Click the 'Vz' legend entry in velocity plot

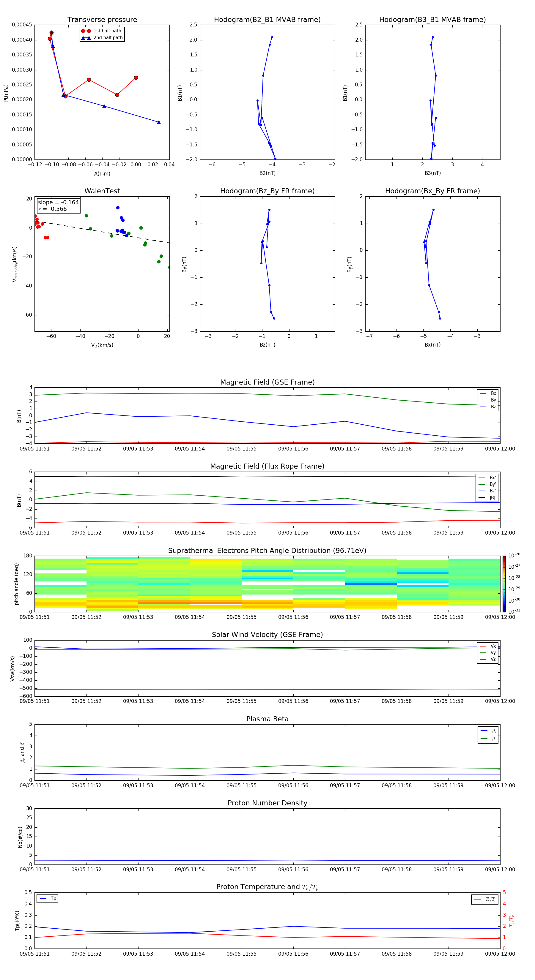click(x=488, y=659)
